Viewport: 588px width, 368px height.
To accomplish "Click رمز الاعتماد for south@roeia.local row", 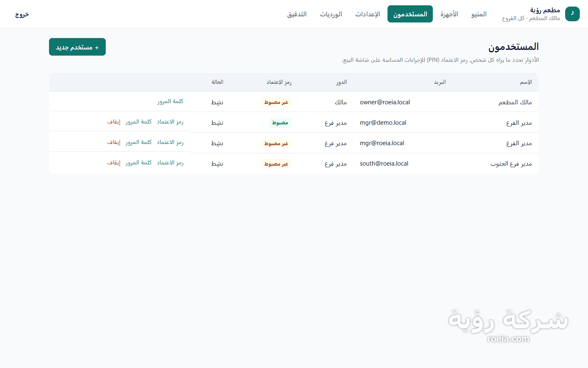I will (170, 162).
